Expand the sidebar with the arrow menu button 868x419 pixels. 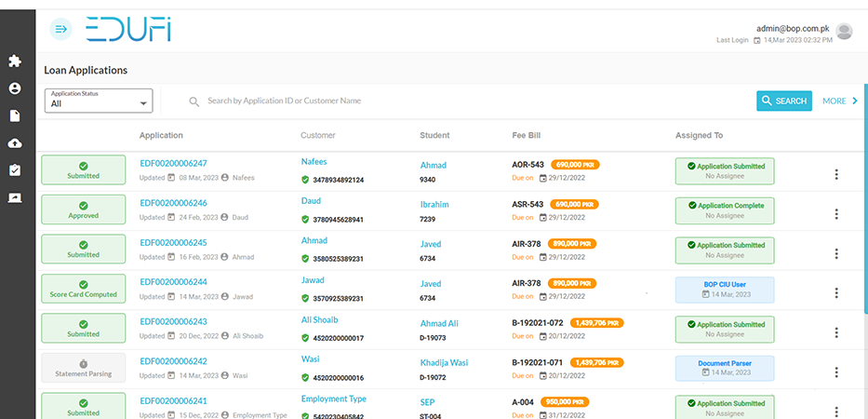[x=61, y=30]
